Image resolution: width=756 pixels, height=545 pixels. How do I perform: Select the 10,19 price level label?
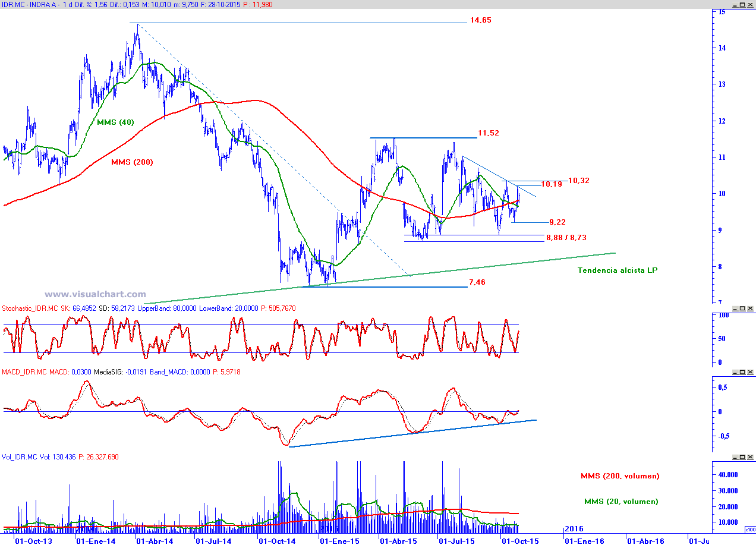point(552,184)
